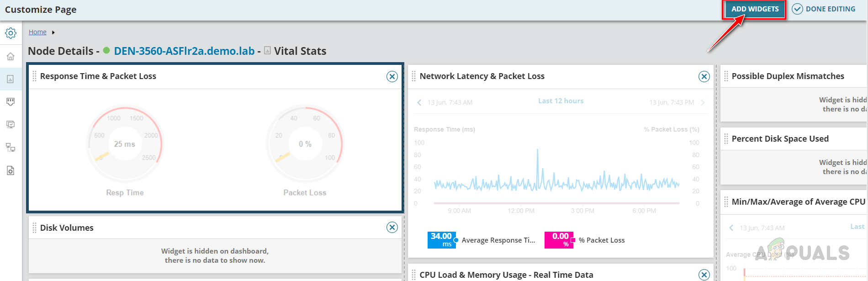
Task: Go to the home icon in sidebar
Action: click(x=11, y=56)
